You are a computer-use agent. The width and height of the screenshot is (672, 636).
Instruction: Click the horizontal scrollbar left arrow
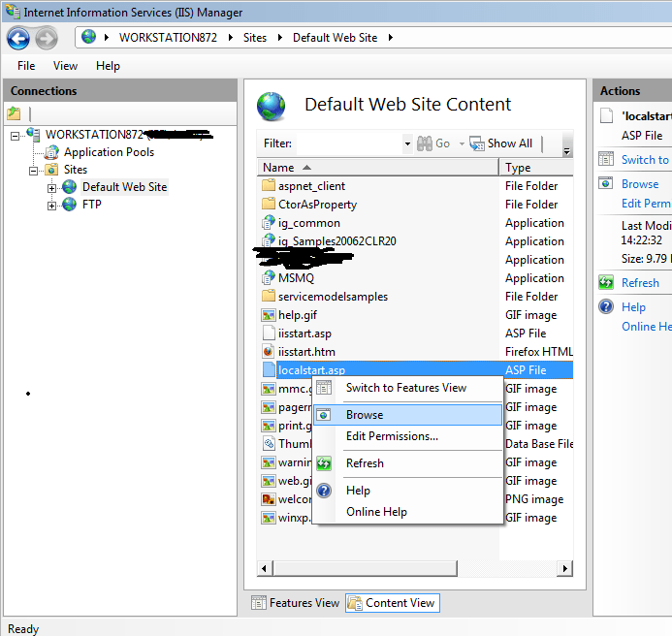[264, 568]
